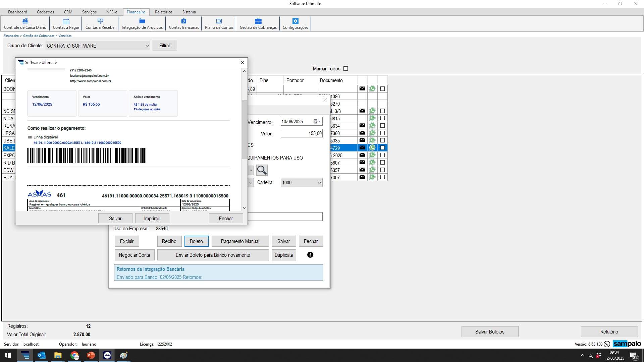Click email icon in row ending 3/3

coord(362,111)
